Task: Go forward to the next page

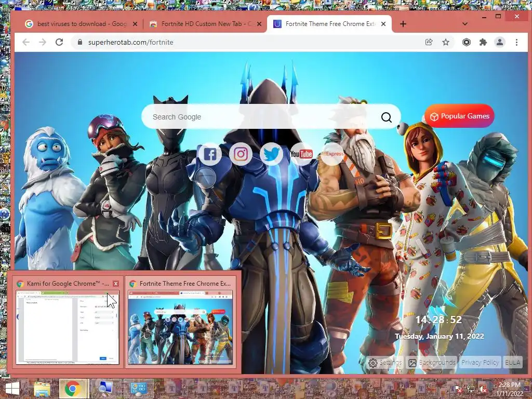Action: tap(43, 42)
